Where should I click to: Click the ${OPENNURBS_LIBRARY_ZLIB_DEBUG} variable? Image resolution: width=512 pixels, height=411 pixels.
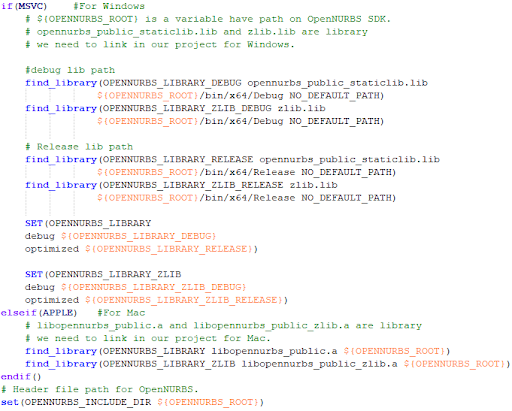[154, 287]
